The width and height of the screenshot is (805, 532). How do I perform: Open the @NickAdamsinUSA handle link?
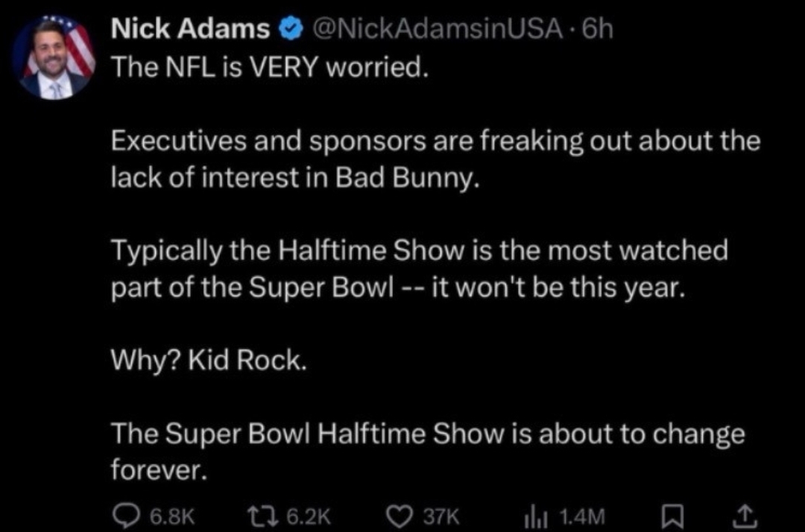pyautogui.click(x=430, y=31)
